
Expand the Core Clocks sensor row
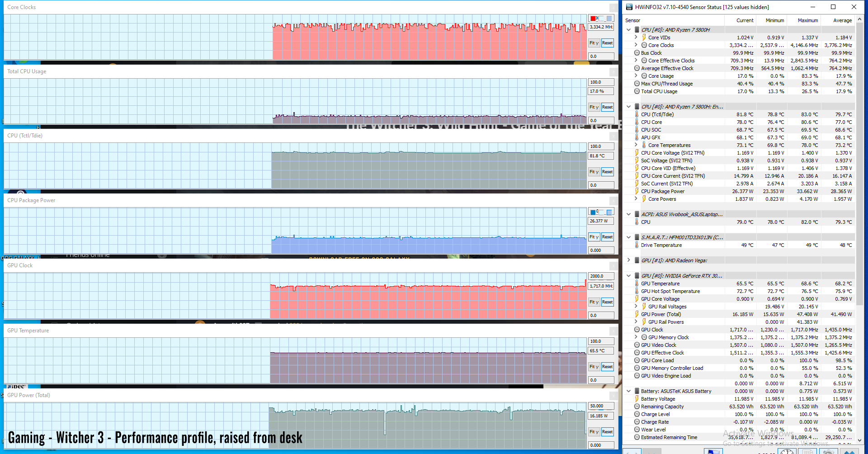point(636,45)
